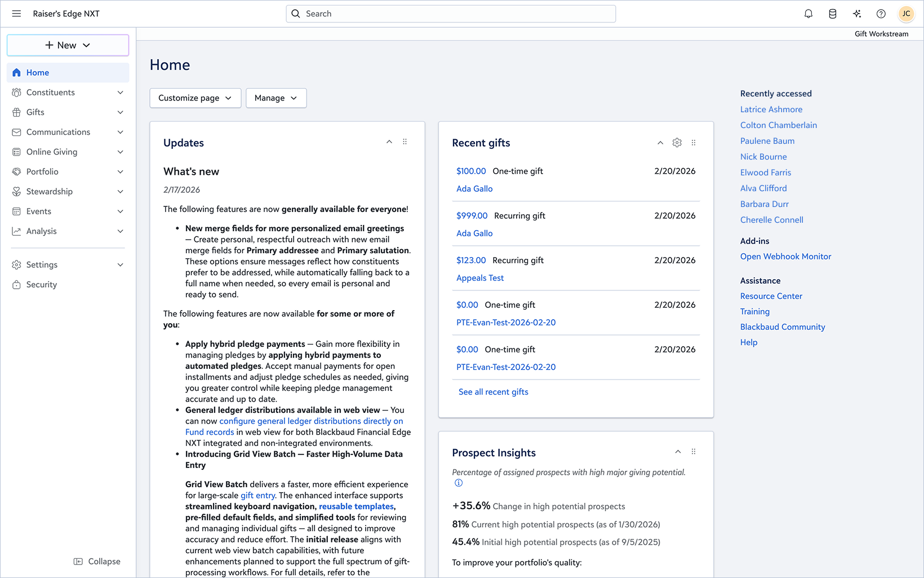Screen dimensions: 924x578
Task: Click the Communications envelope icon
Action: (16, 132)
